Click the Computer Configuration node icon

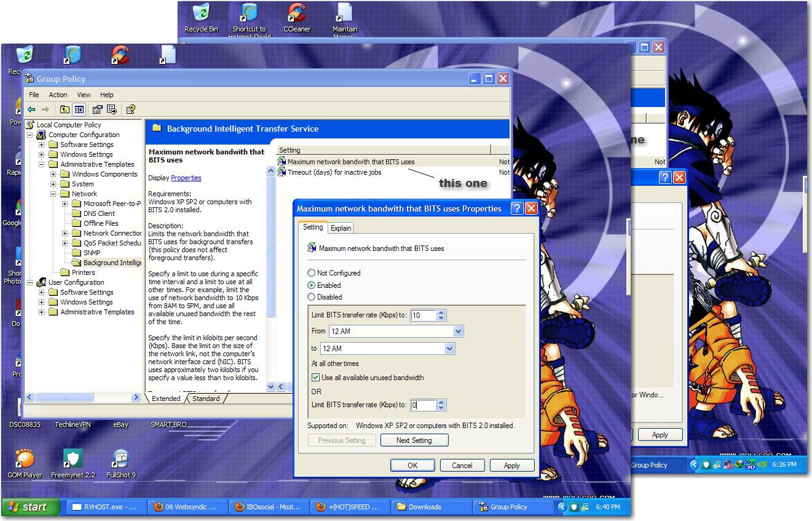pos(42,135)
